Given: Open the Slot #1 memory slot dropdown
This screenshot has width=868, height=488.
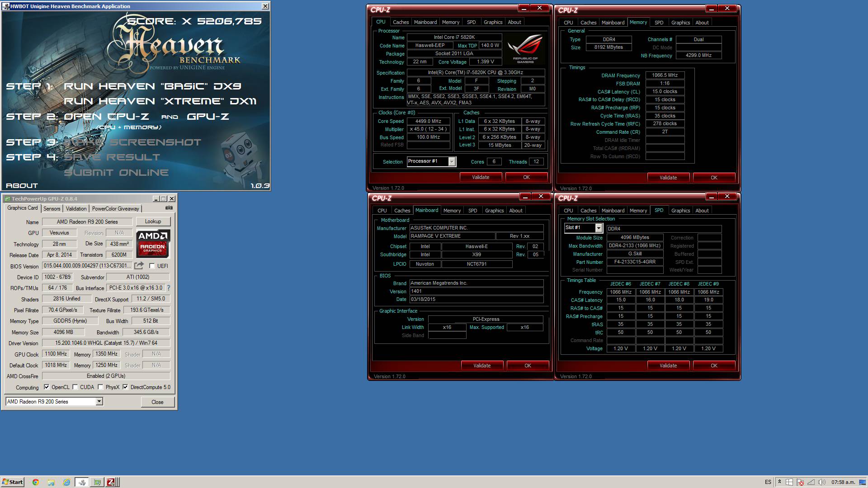Looking at the screenshot, I should 583,228.
